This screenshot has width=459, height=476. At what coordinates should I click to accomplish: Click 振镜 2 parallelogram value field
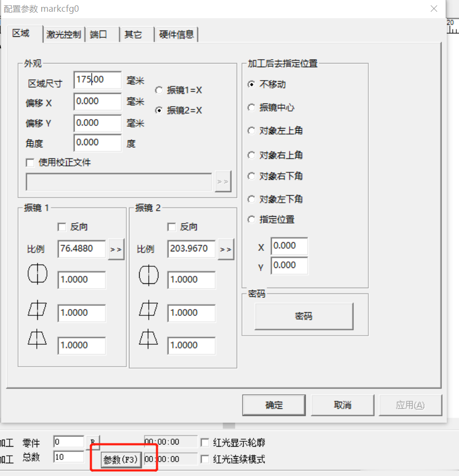(191, 313)
